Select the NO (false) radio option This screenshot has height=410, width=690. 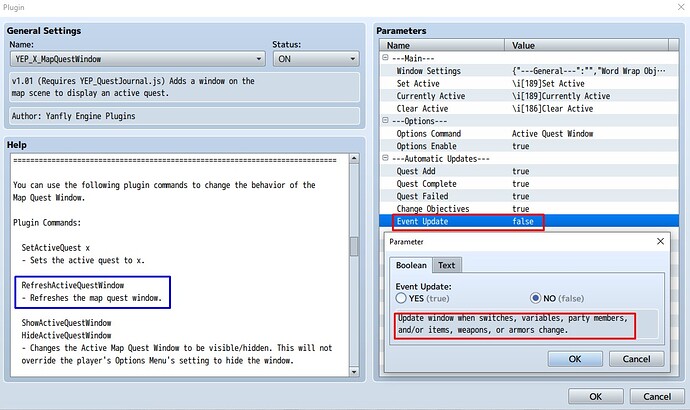(536, 298)
